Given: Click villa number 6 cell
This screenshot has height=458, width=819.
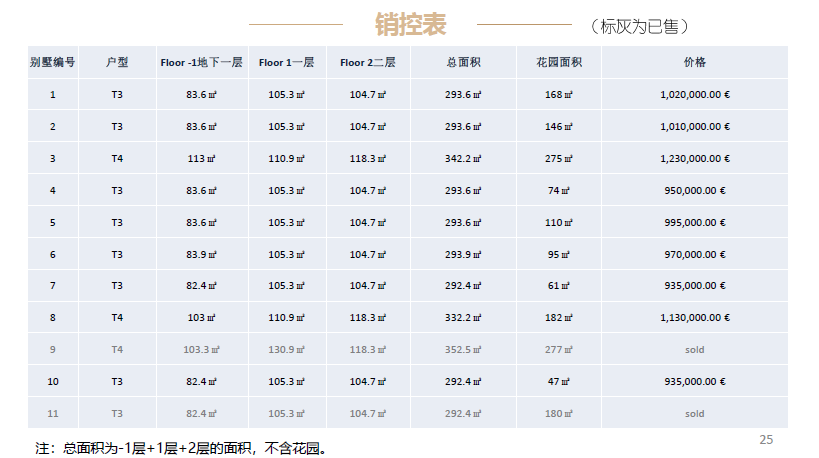Looking at the screenshot, I should pyautogui.click(x=53, y=254).
